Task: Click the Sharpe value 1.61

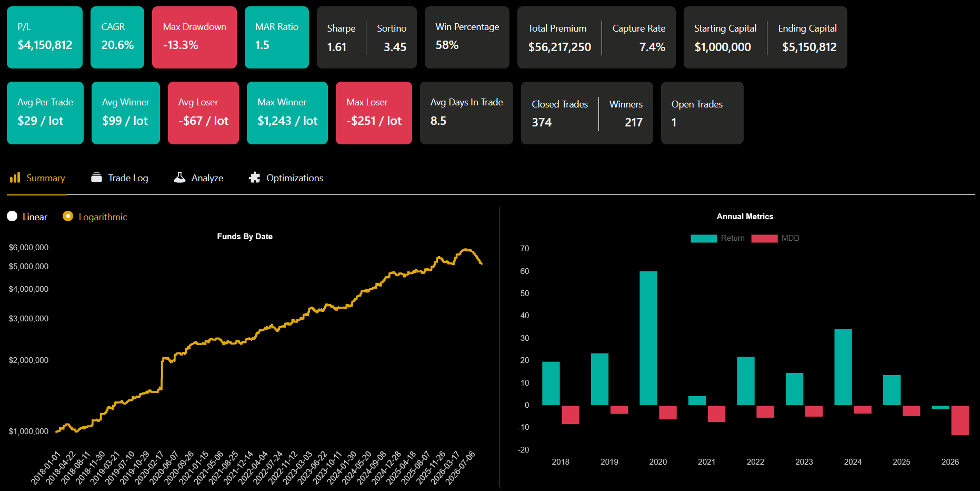Action: coord(337,47)
